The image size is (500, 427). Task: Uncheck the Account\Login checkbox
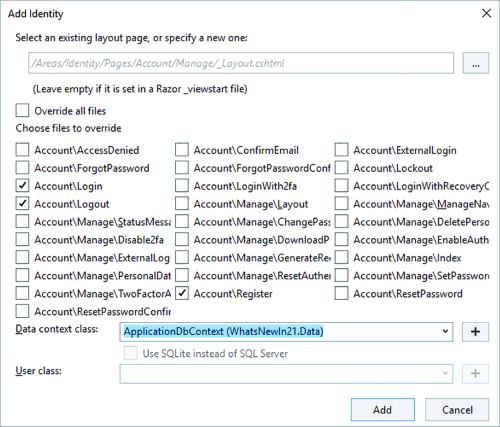tap(22, 186)
